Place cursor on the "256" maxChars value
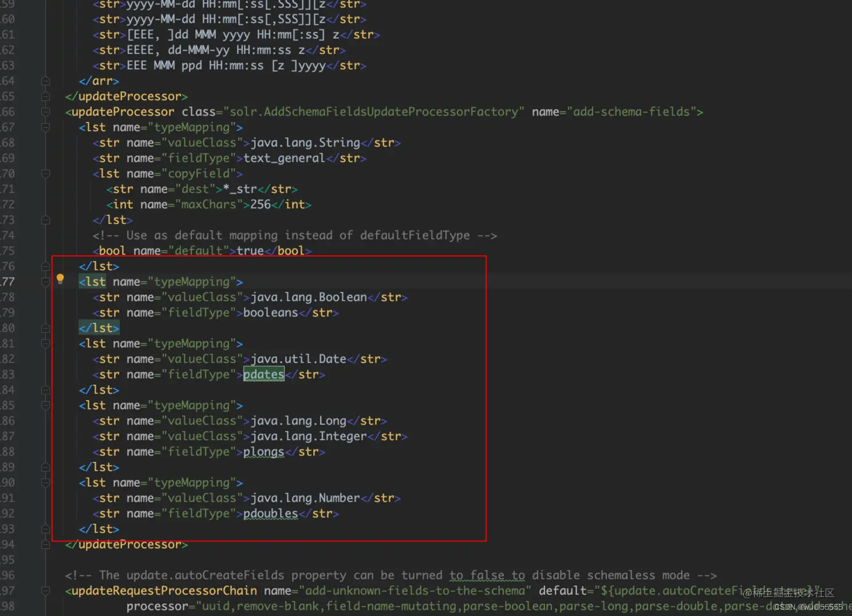The width and height of the screenshot is (852, 616). [x=261, y=204]
